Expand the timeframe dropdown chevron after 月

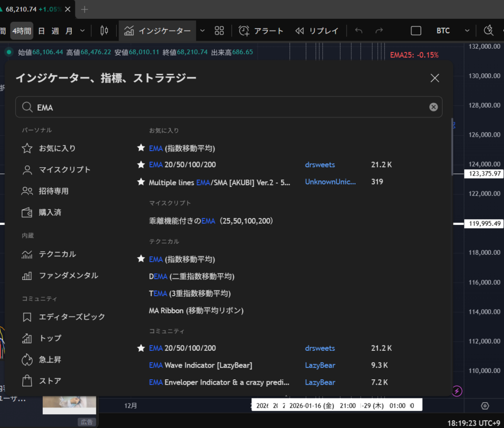(x=82, y=31)
